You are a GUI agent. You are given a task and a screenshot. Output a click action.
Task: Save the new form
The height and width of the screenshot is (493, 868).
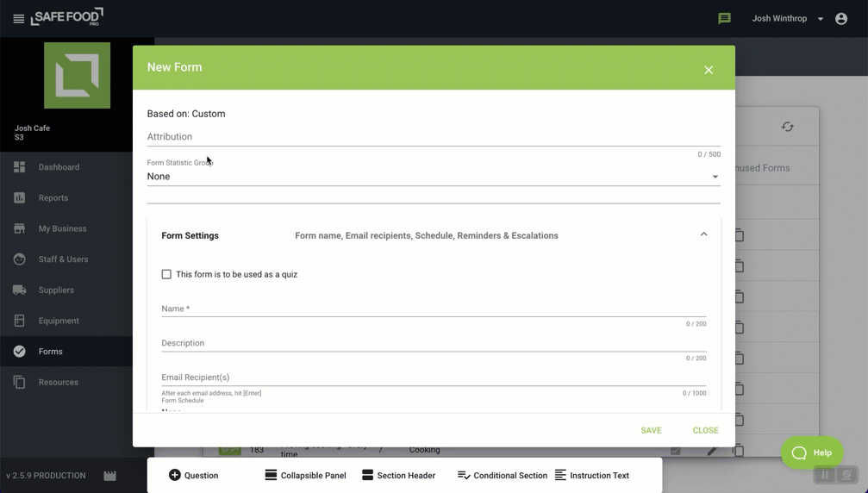click(x=651, y=430)
